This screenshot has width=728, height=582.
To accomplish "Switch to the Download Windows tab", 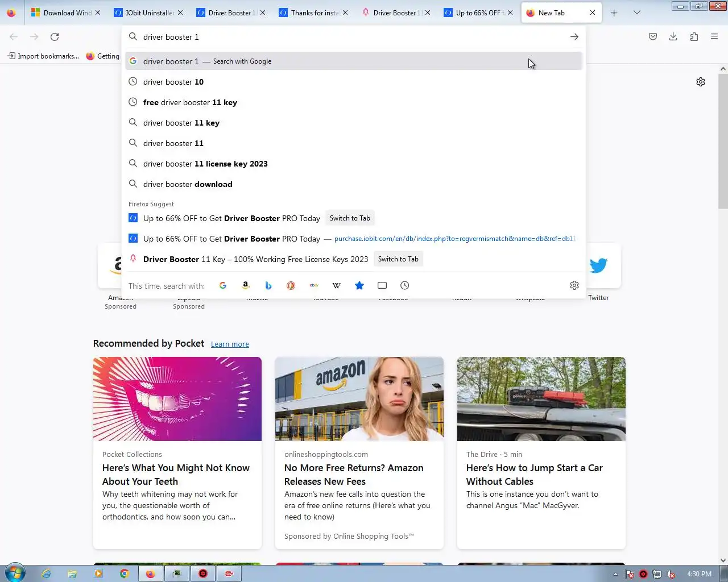I will (67, 13).
